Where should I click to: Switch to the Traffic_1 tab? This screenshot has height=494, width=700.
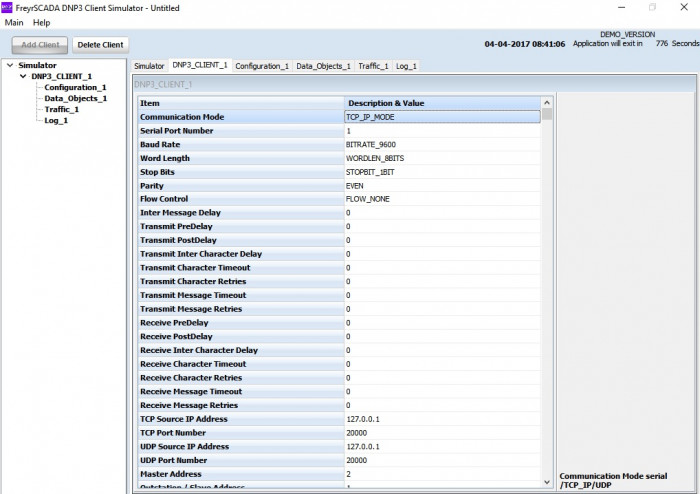pos(373,66)
